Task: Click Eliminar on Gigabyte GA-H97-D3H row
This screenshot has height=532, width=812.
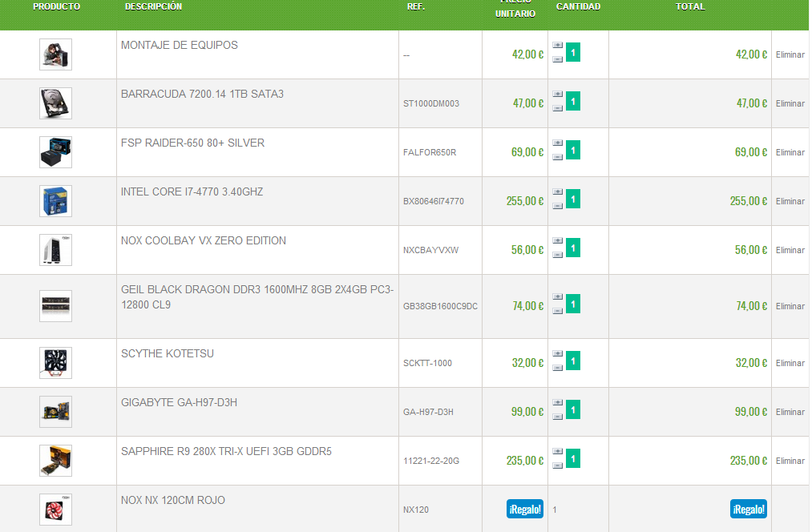Action: [x=790, y=413]
